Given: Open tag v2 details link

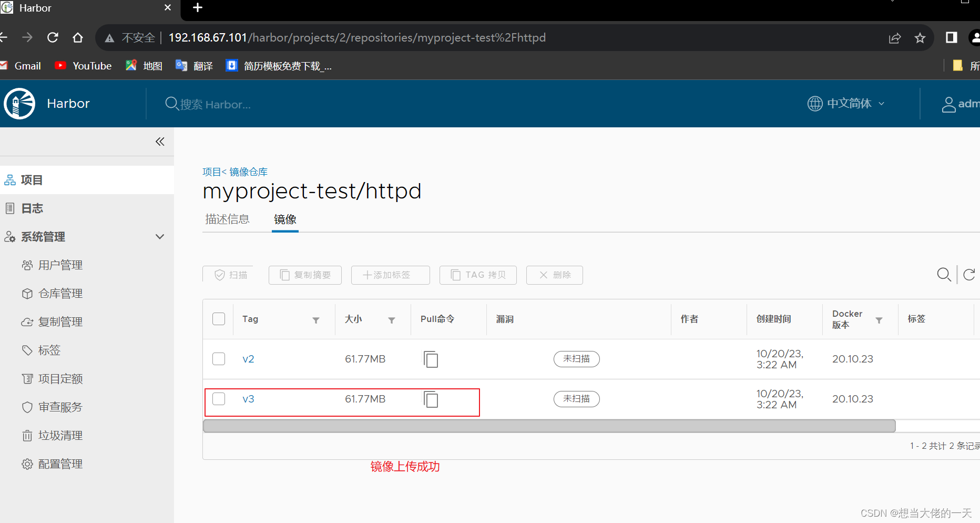Looking at the screenshot, I should pos(248,359).
